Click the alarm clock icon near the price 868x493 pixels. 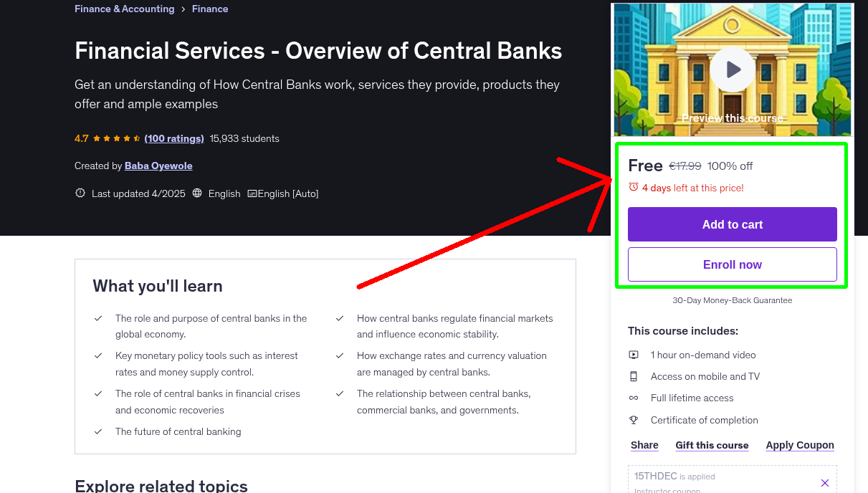632,186
